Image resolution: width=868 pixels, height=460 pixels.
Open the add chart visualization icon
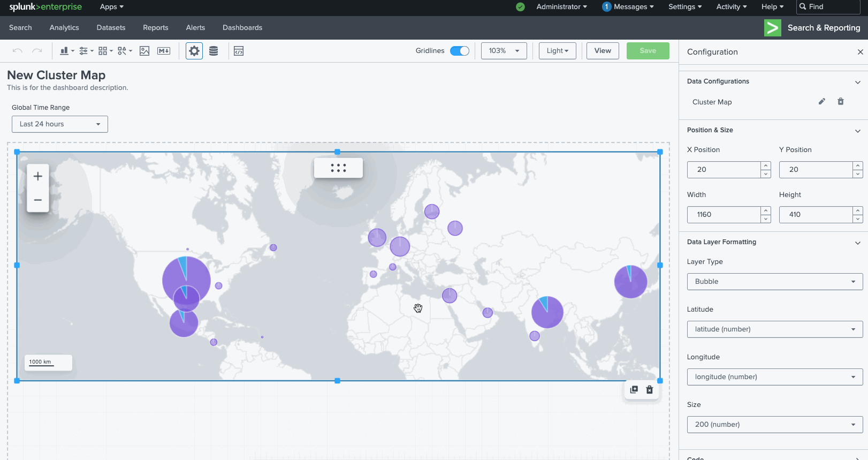[x=66, y=51]
